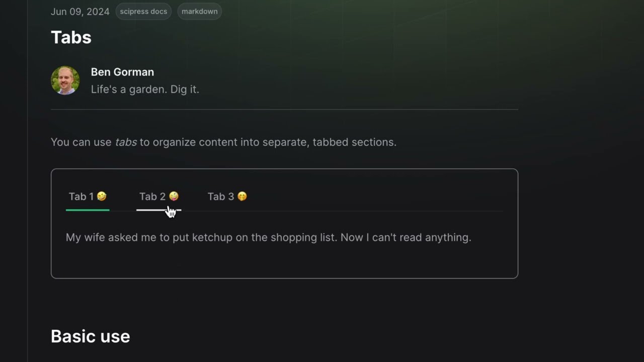
Task: Click the "Basic use" section heading
Action: point(91,336)
